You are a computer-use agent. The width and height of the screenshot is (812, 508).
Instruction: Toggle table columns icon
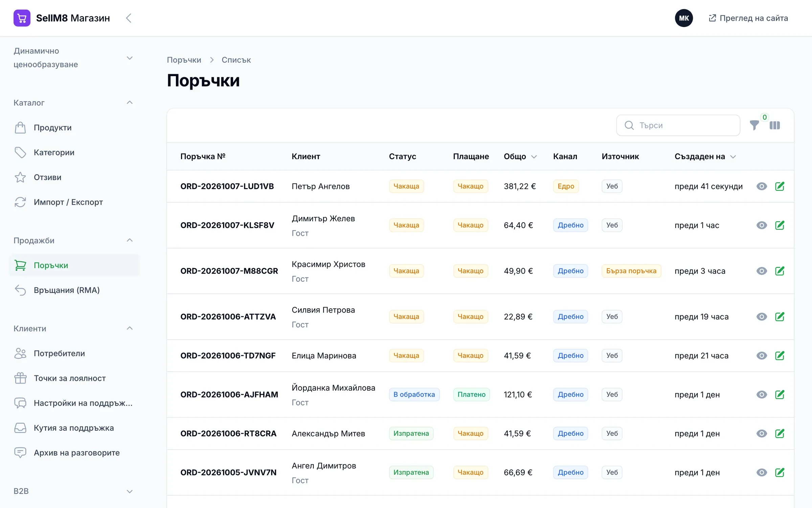(x=774, y=125)
